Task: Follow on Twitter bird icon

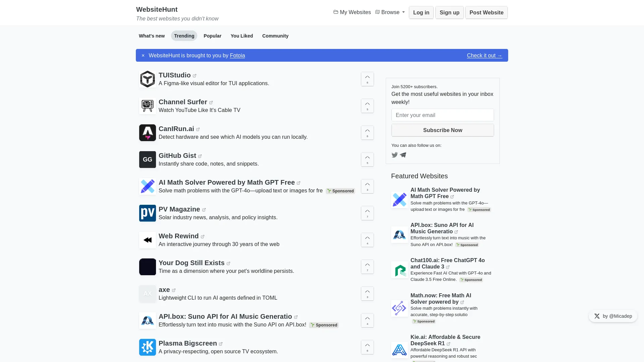Action: (395, 155)
